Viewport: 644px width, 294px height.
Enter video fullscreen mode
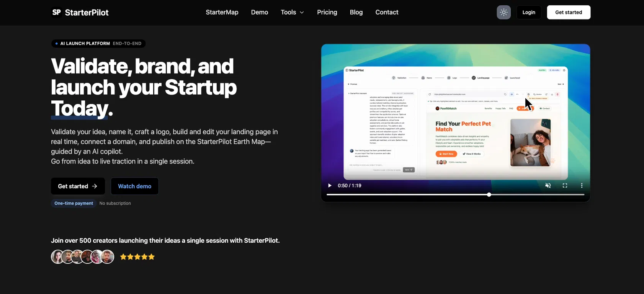point(565,186)
